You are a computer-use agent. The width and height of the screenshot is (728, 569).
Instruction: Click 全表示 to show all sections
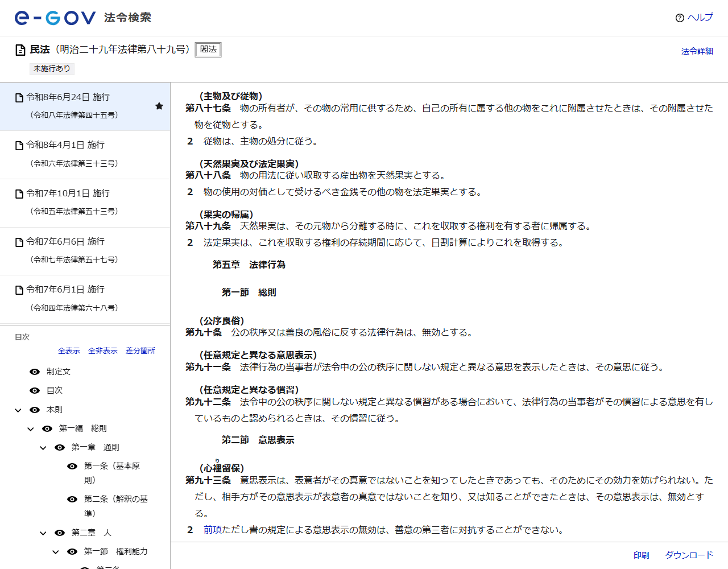coord(69,351)
